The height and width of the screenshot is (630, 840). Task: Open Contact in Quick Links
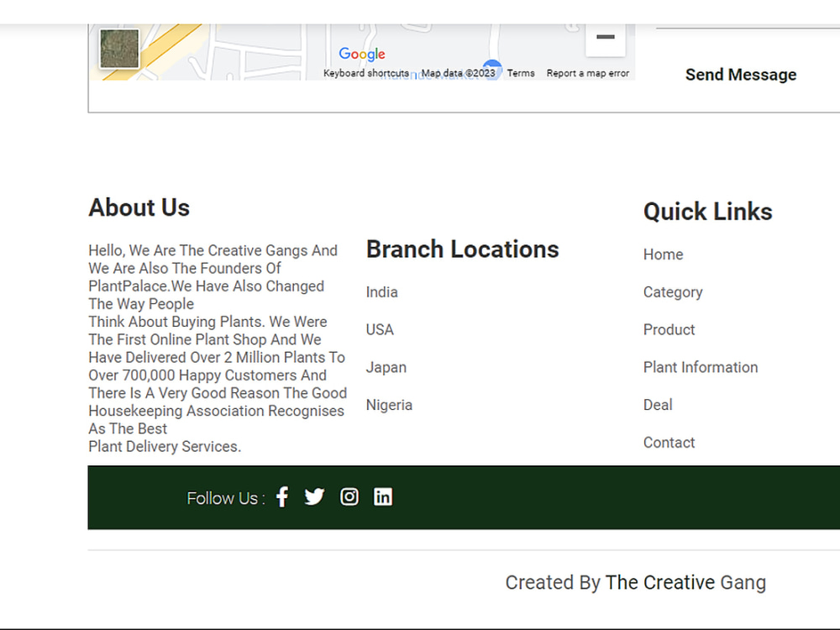tap(669, 443)
